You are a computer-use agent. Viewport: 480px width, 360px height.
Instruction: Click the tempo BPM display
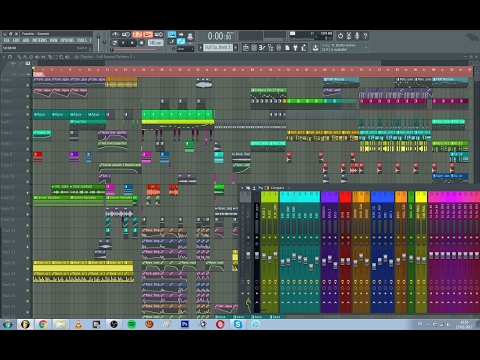pyautogui.click(x=155, y=43)
